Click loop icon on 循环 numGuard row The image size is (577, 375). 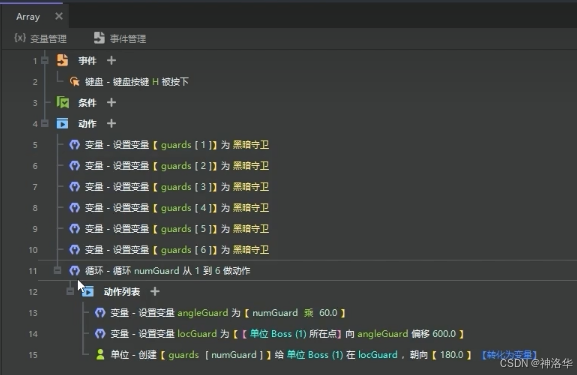pyautogui.click(x=75, y=271)
